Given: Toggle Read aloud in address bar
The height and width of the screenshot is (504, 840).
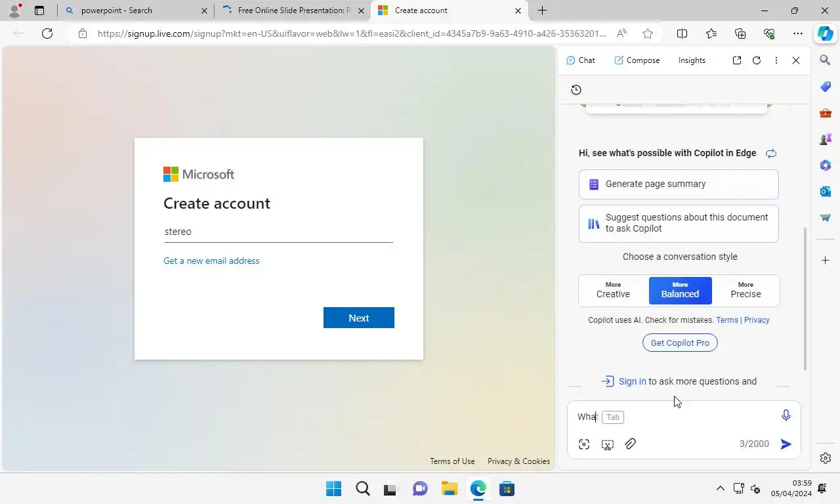Looking at the screenshot, I should pyautogui.click(x=621, y=33).
